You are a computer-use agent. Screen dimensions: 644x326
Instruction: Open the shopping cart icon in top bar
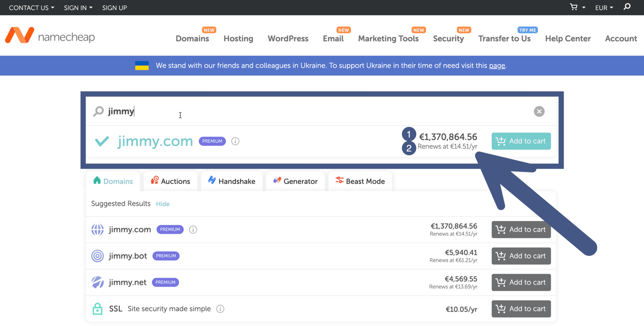tap(574, 7)
